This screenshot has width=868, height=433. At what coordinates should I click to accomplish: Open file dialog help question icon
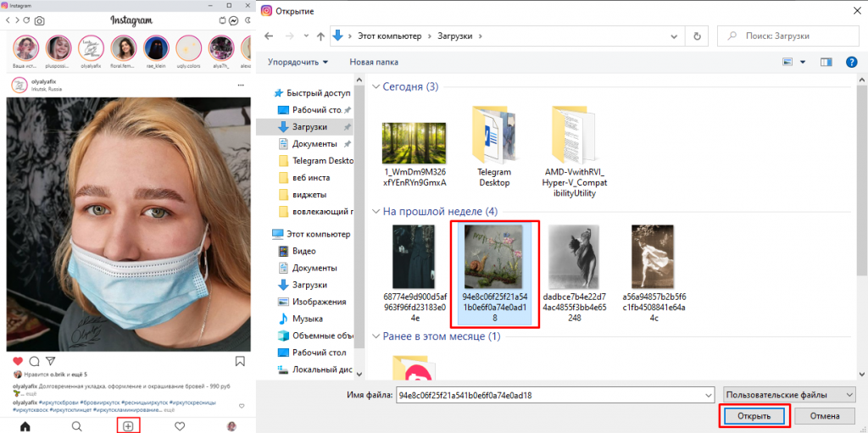click(852, 62)
